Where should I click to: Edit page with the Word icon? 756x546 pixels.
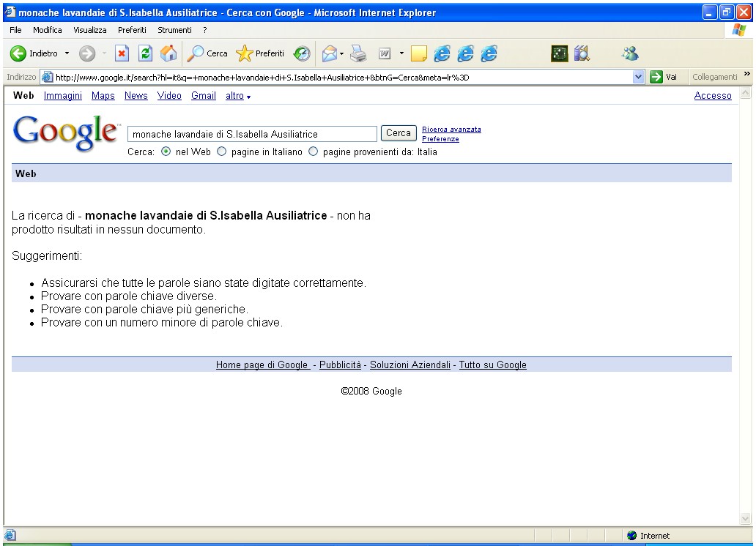[385, 53]
